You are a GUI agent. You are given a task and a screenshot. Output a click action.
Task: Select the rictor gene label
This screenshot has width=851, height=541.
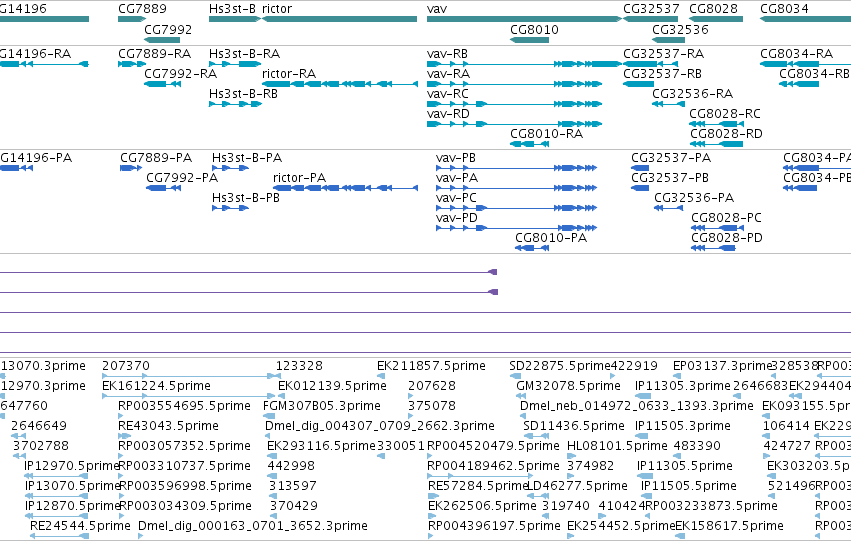pyautogui.click(x=277, y=9)
